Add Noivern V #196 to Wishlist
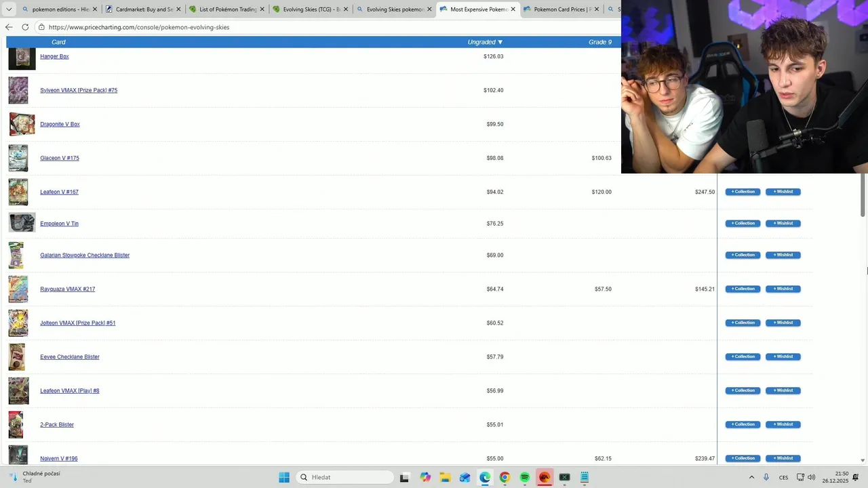This screenshot has width=868, height=488. coord(783,459)
